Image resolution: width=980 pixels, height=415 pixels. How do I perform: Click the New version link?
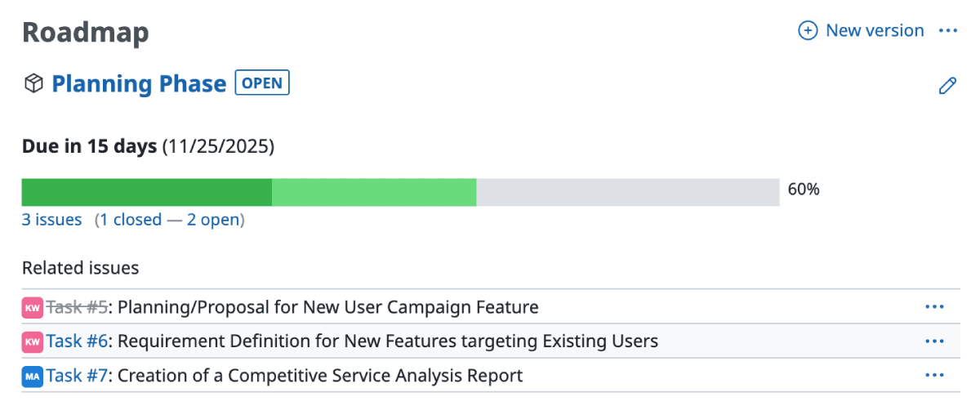(875, 31)
